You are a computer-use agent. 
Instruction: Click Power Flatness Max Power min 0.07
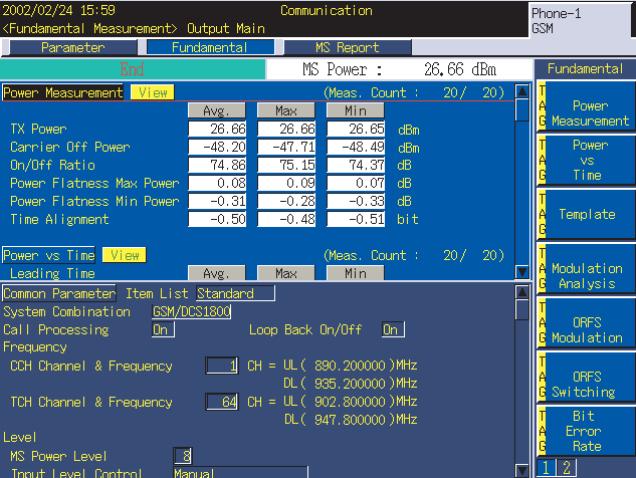click(356, 183)
